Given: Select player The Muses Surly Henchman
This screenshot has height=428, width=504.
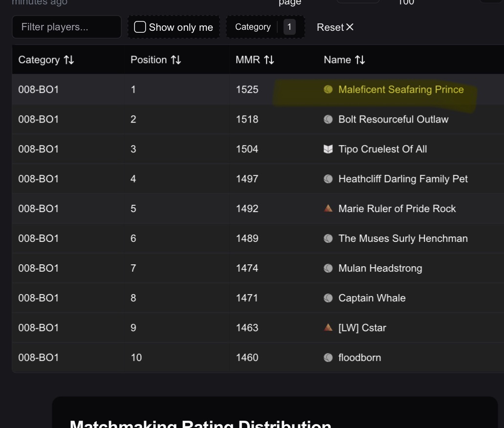Looking at the screenshot, I should 403,238.
